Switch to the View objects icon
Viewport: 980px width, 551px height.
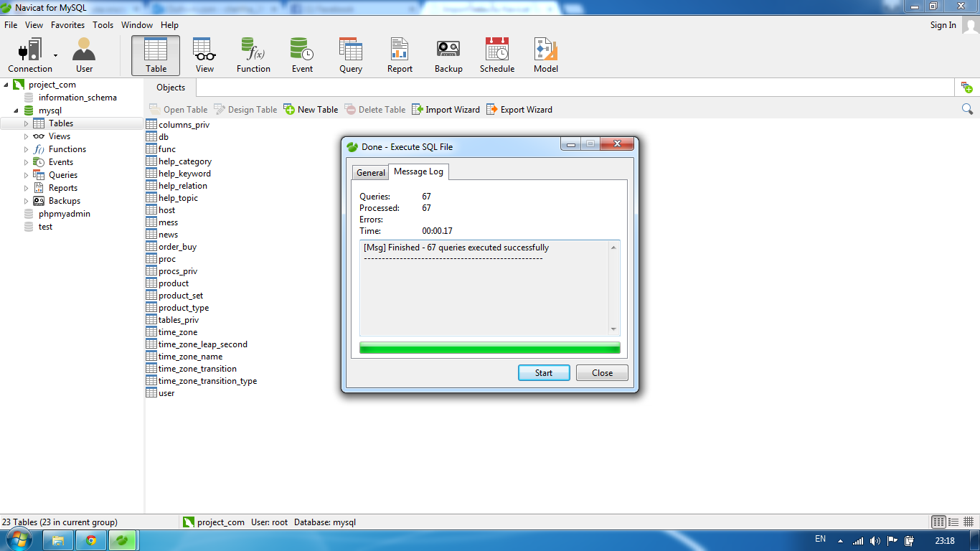(204, 56)
